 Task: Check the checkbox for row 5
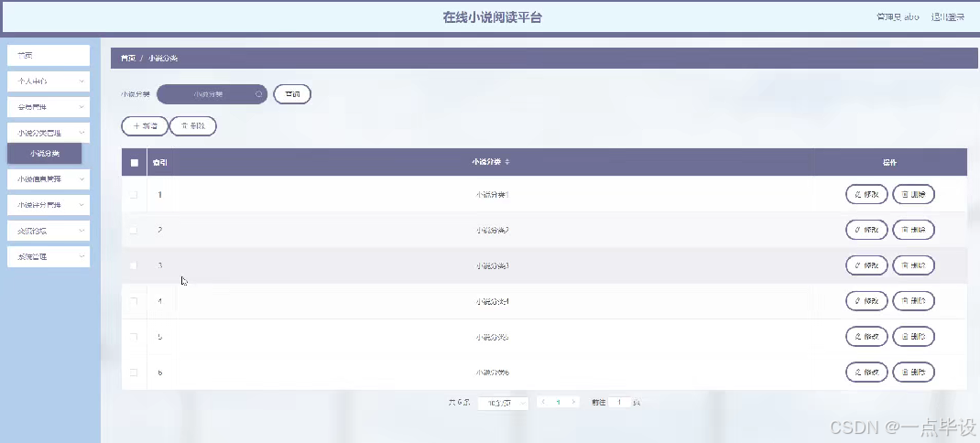tap(134, 337)
